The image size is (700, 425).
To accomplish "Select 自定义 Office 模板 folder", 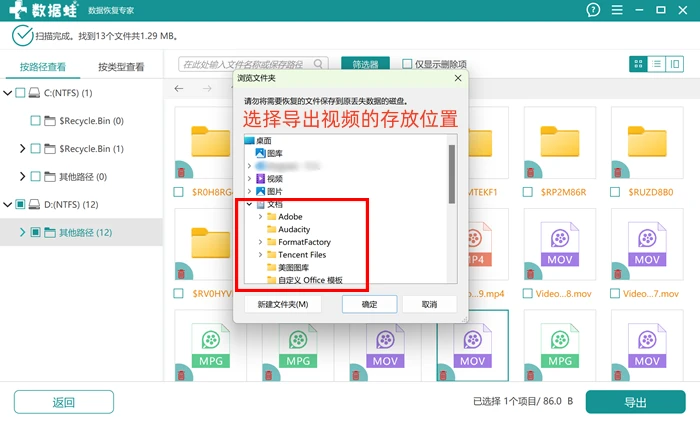I will coord(305,280).
